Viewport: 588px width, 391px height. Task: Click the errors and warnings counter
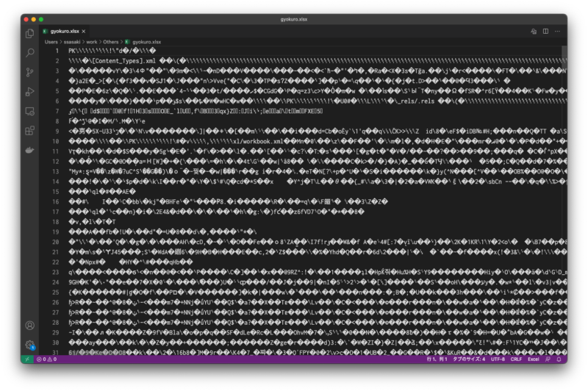46,359
